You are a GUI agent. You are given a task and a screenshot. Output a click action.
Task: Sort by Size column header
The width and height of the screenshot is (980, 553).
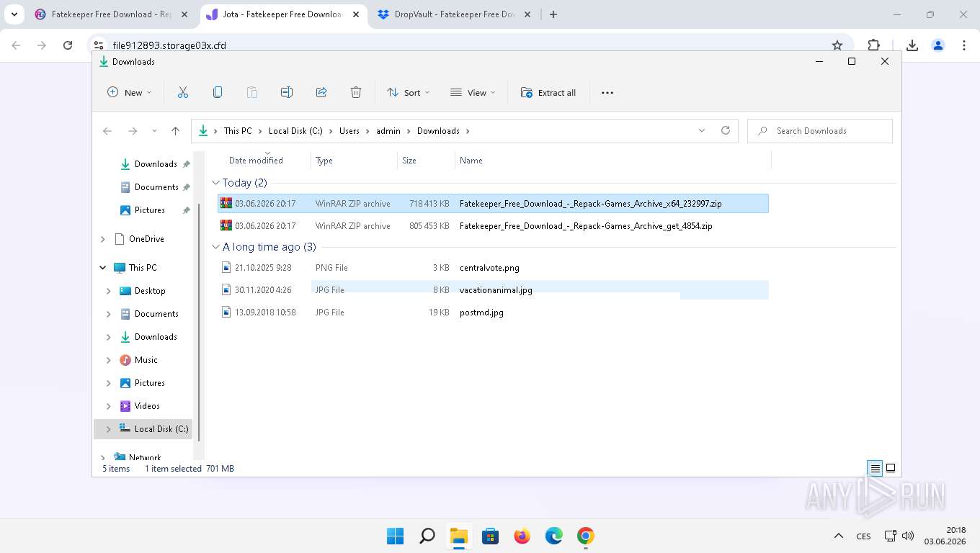(x=426, y=161)
